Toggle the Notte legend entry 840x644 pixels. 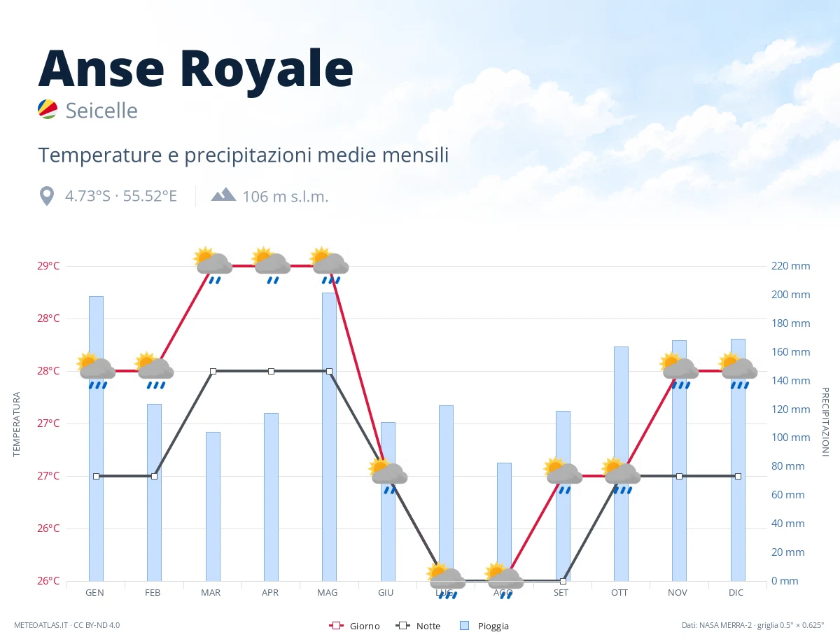tap(419, 626)
